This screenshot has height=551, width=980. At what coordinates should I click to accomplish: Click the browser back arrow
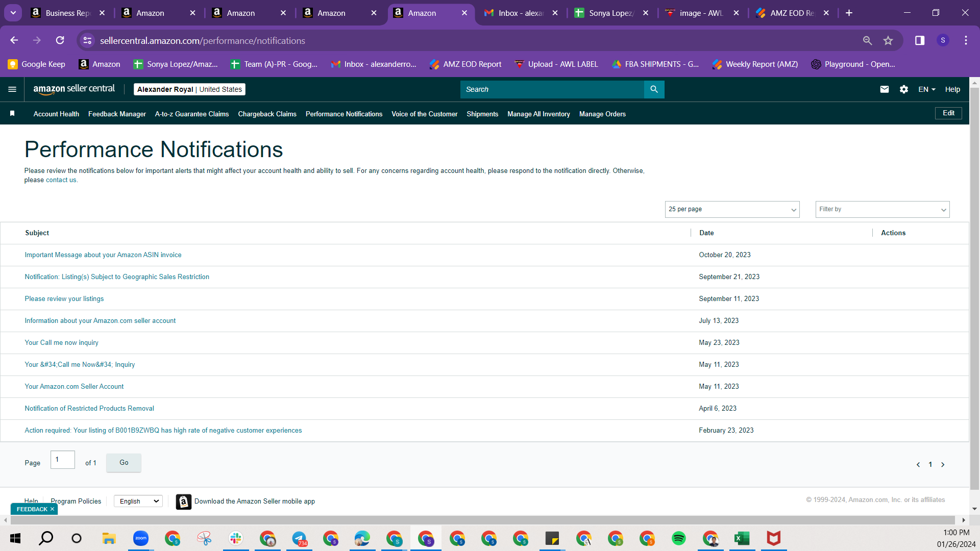click(x=14, y=40)
